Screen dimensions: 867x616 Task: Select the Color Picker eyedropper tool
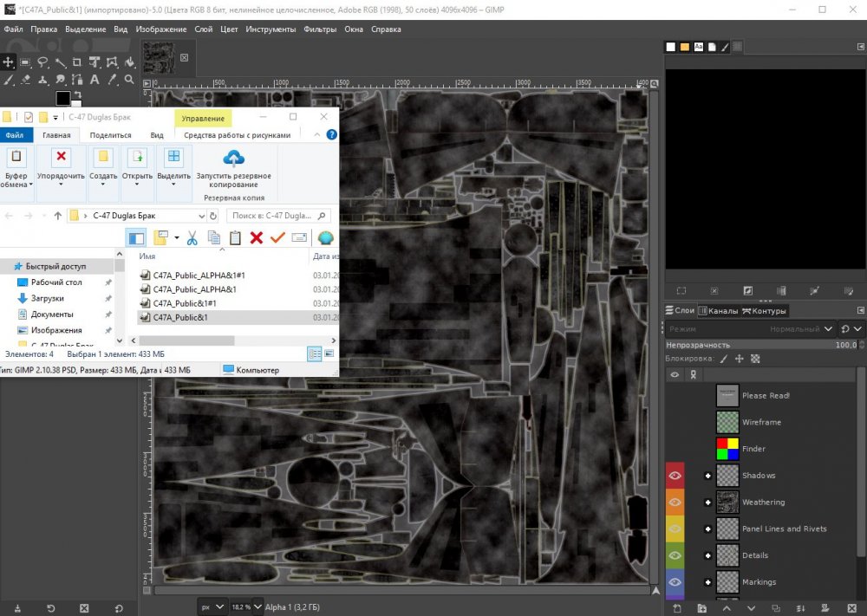coord(112,80)
